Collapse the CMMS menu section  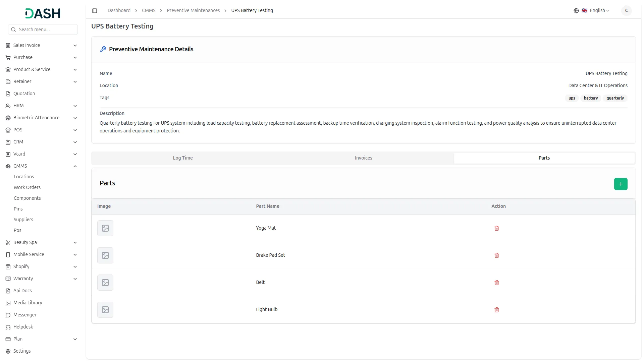[x=75, y=166]
